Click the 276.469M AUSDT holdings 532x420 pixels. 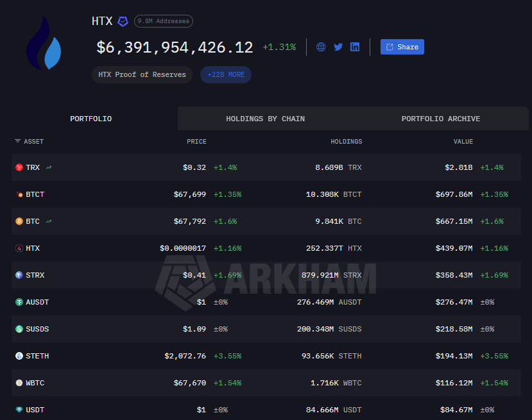point(329,302)
